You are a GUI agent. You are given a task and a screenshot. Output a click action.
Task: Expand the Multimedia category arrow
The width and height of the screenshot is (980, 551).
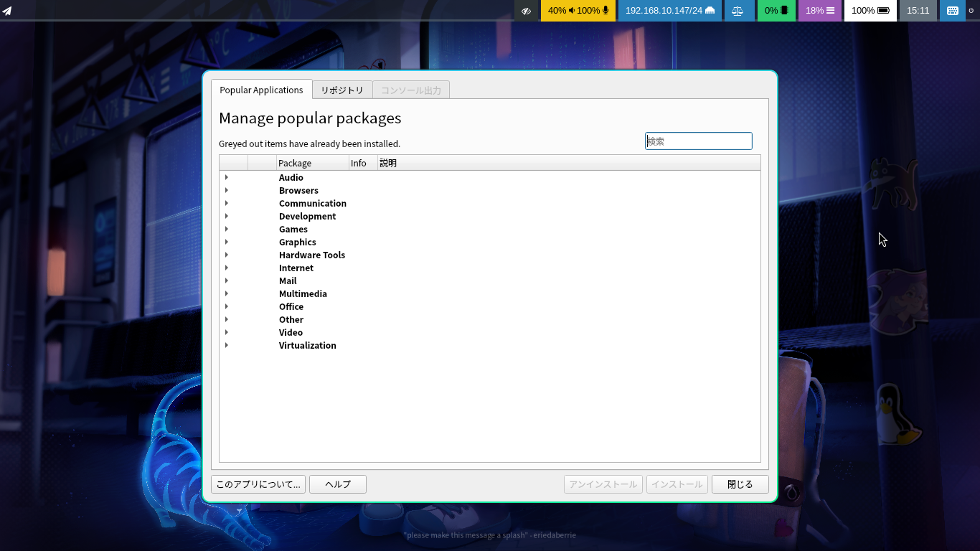pos(226,293)
